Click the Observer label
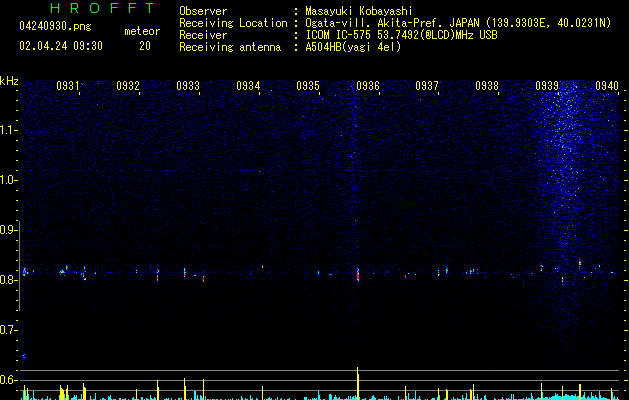Image resolution: width=629 pixels, height=400 pixels. (203, 11)
